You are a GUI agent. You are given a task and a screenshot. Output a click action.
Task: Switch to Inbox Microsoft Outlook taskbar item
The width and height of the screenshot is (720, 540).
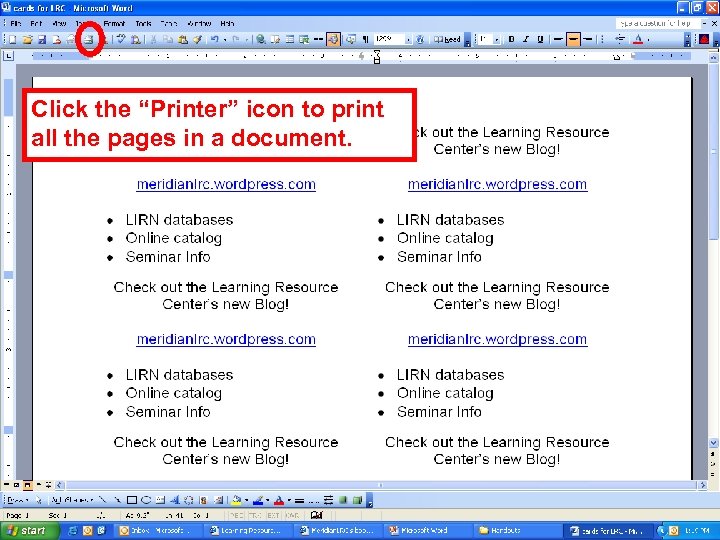tap(157, 531)
